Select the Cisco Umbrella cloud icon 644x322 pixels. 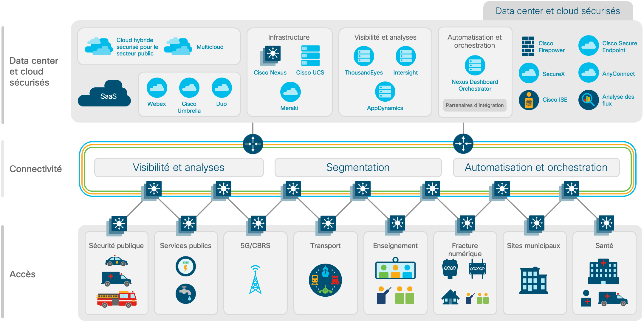coord(189,88)
